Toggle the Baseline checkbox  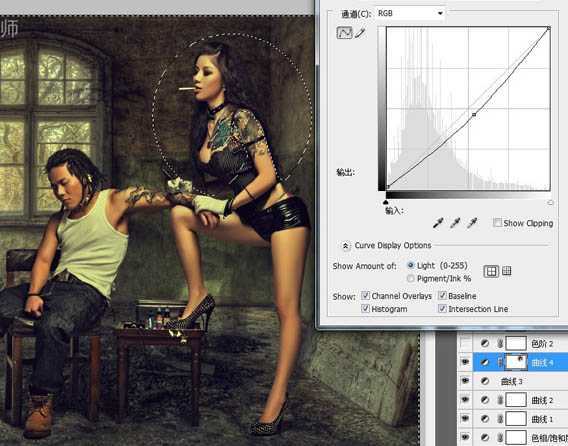[442, 296]
